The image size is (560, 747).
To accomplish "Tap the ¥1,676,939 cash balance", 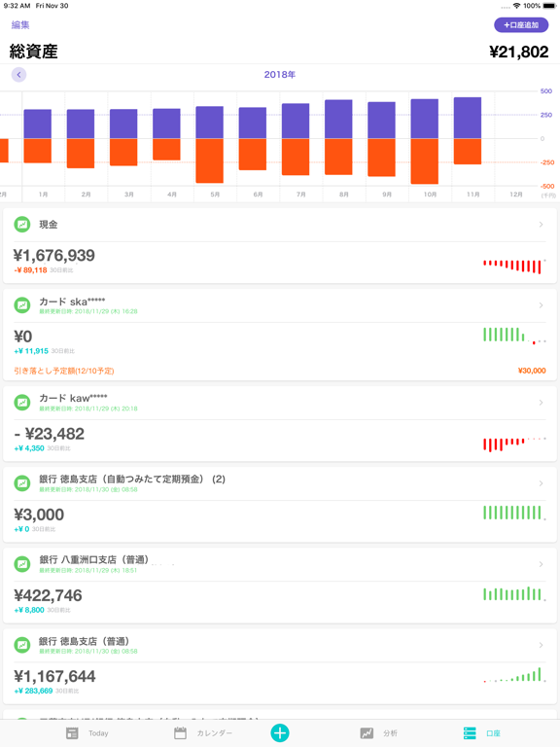I will 54,256.
